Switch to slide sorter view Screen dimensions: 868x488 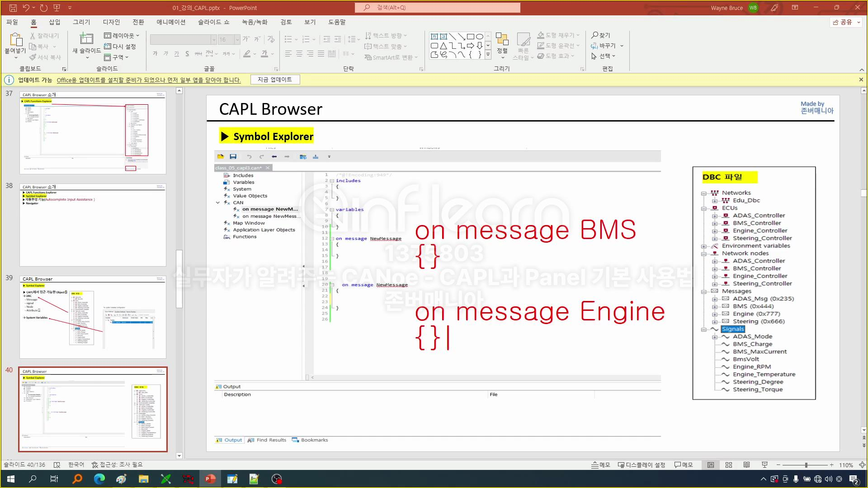coord(729,465)
